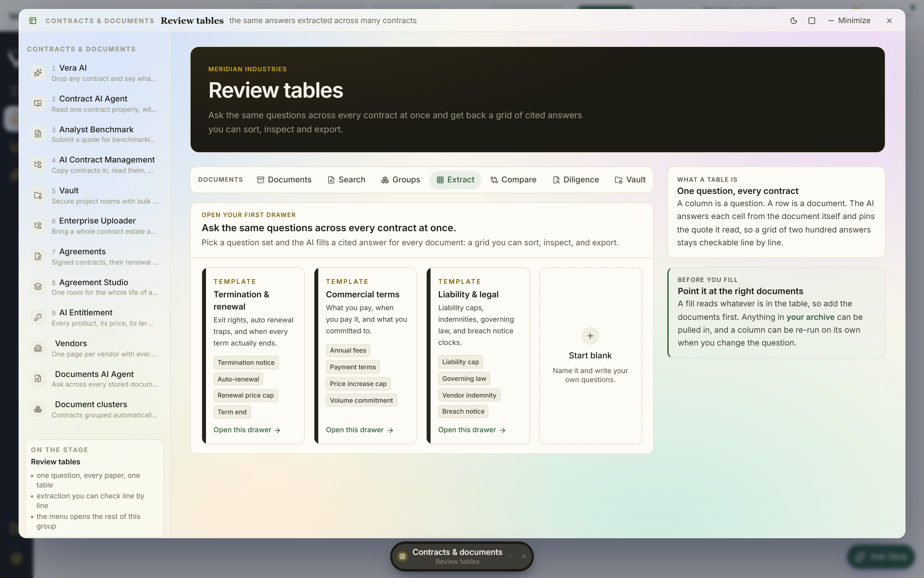Switch to the Search tab
Image resolution: width=924 pixels, height=578 pixels.
[x=346, y=180]
